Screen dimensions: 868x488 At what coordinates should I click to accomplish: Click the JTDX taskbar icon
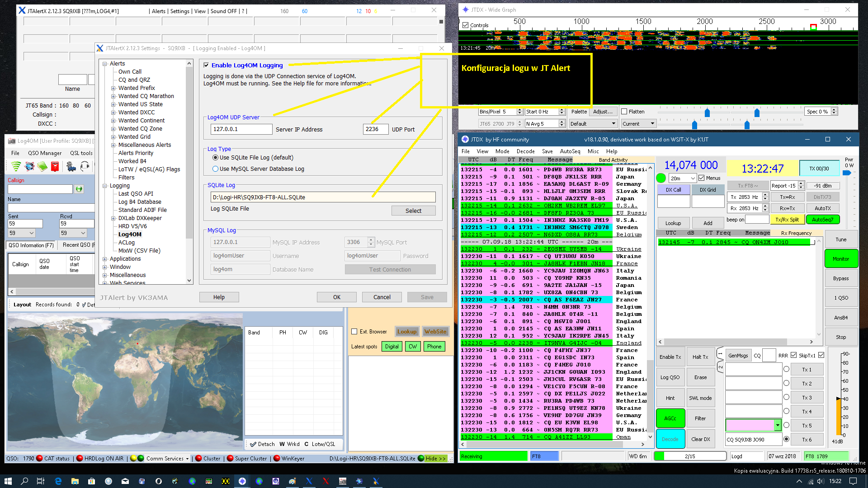[x=242, y=481]
